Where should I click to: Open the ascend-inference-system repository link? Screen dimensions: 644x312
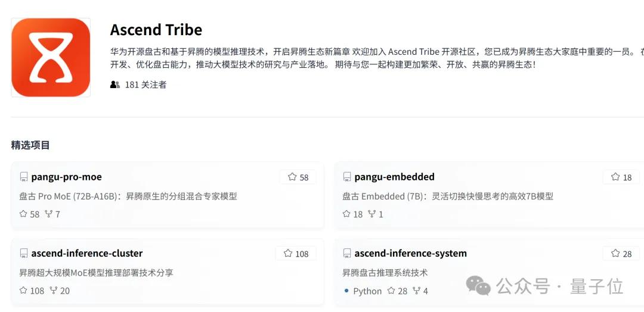pyautogui.click(x=410, y=254)
